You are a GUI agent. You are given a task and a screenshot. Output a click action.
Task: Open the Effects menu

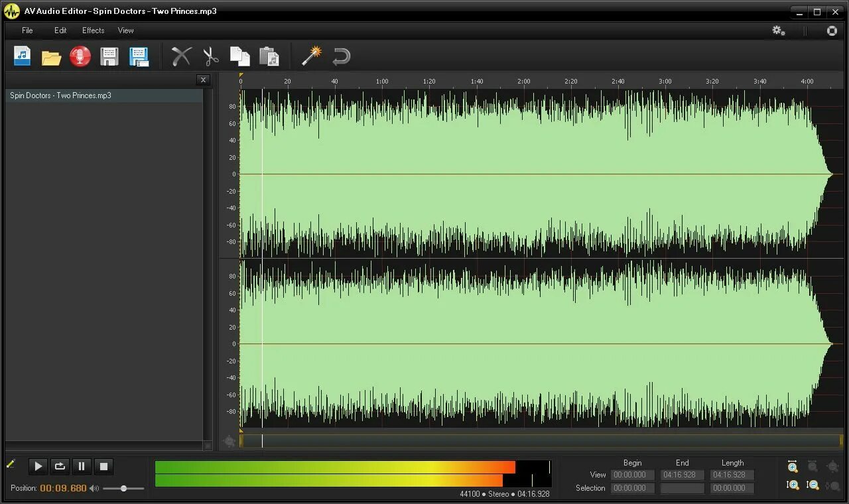[x=93, y=31]
